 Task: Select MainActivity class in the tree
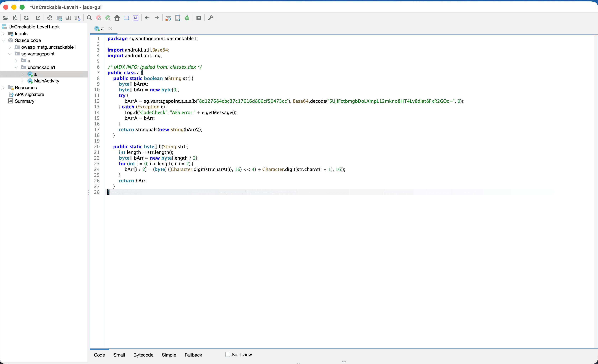[x=43, y=81]
